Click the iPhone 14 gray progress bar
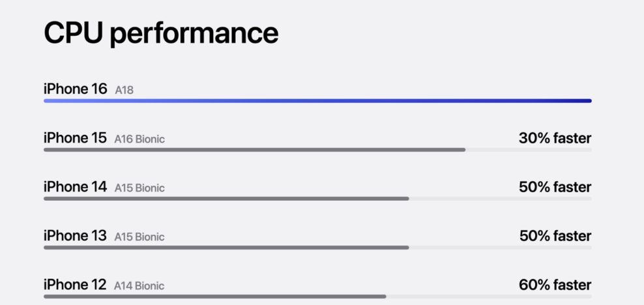Image resolution: width=644 pixels, height=305 pixels. tap(226, 199)
